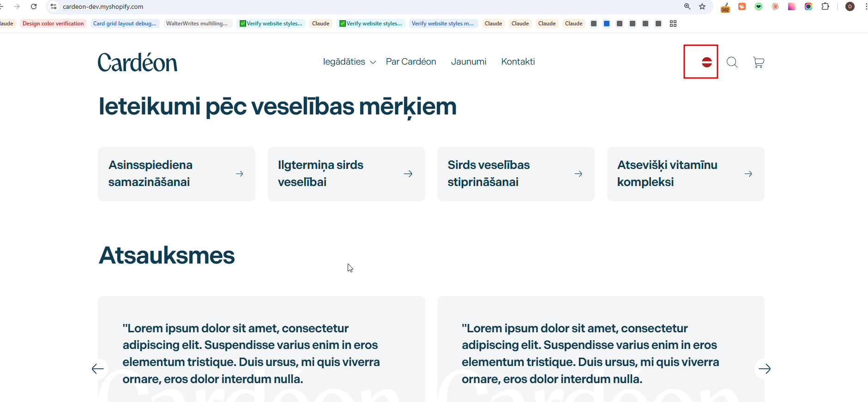This screenshot has width=868, height=402.
Task: Click the address bar URL cardeon-dev.myshopify.com
Action: 103,6
